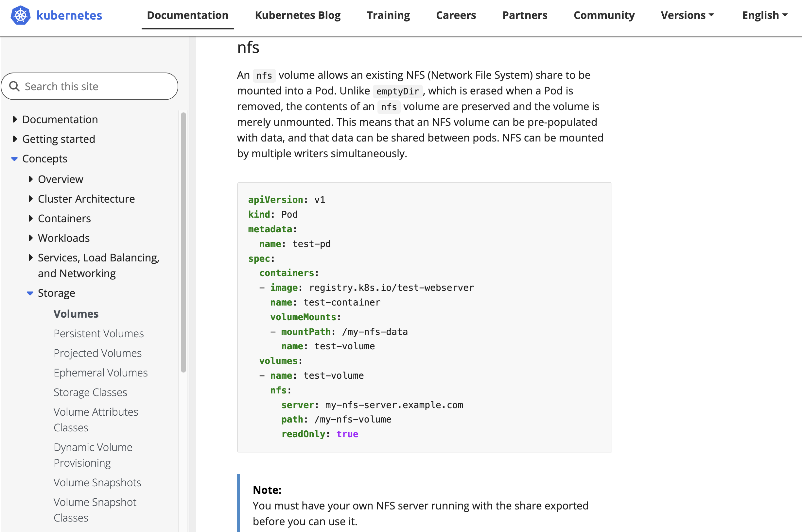Click the sidebar vertical scrollbar thumb
This screenshot has width=802, height=532.
pos(183,242)
